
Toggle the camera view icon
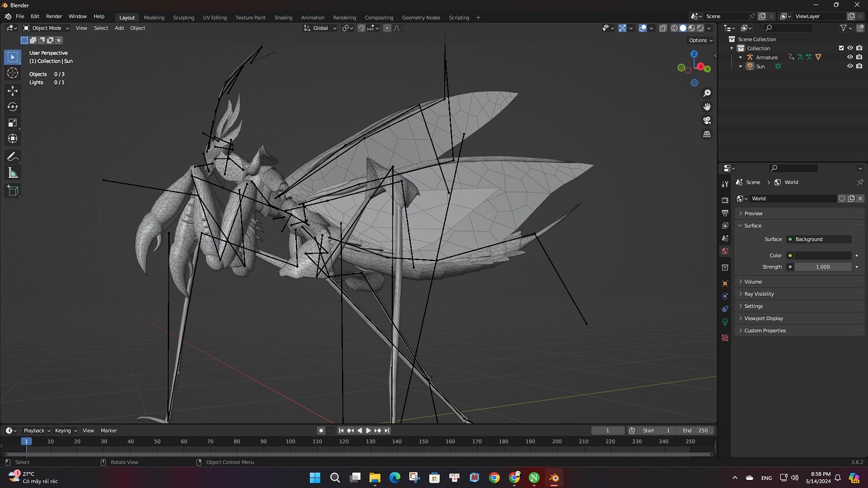tap(707, 120)
